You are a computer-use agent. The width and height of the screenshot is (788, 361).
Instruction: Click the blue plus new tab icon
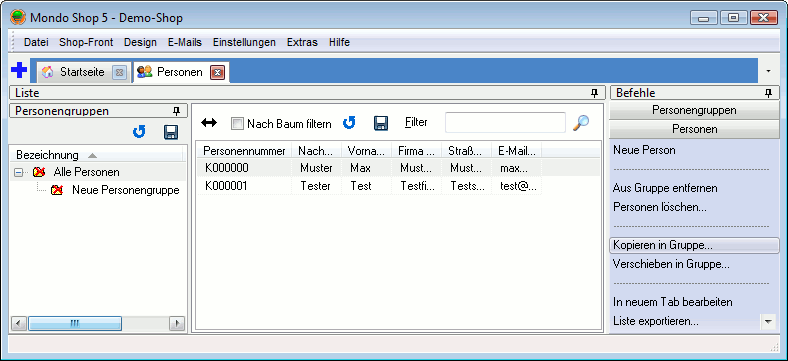pos(19,71)
